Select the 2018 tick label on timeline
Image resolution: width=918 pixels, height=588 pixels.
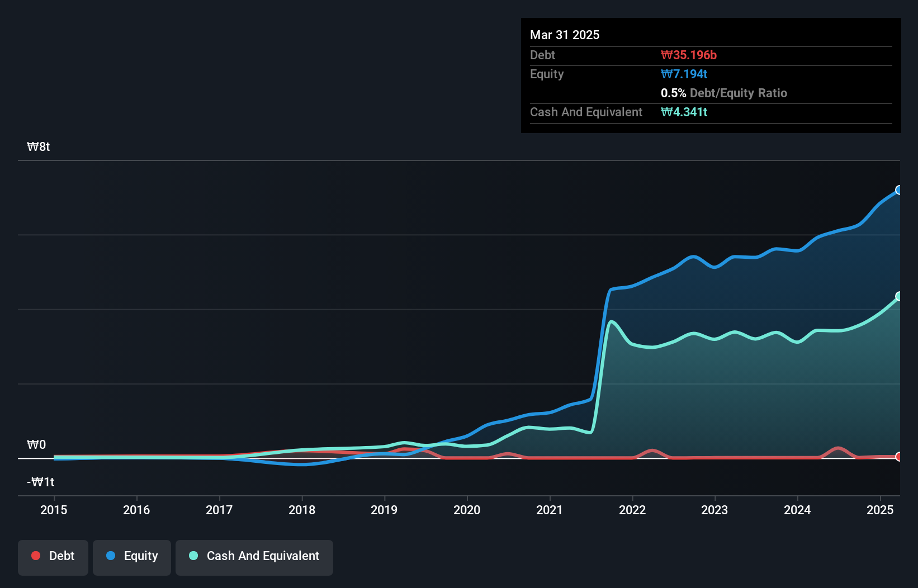coord(302,510)
